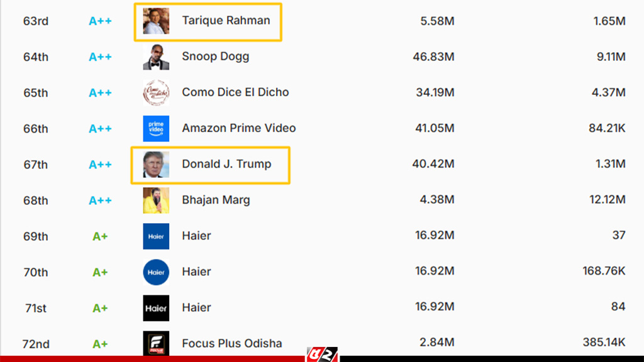Click the Donald J. Trump name link
Viewport: 644px width, 362px height.
226,164
